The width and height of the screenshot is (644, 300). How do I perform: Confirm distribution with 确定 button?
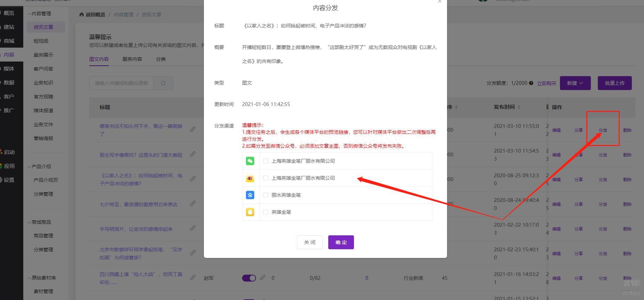pyautogui.click(x=341, y=242)
